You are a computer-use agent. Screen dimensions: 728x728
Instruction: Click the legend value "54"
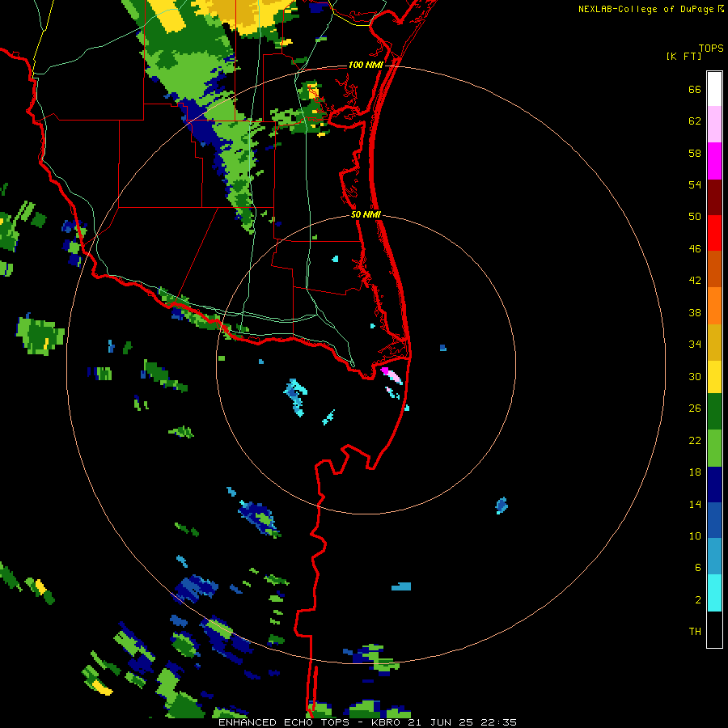tap(695, 184)
